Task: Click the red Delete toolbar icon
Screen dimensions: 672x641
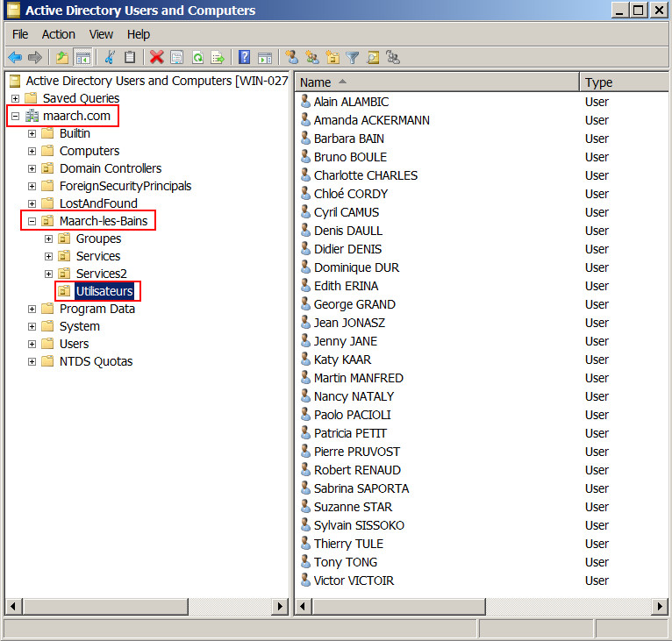Action: click(156, 58)
